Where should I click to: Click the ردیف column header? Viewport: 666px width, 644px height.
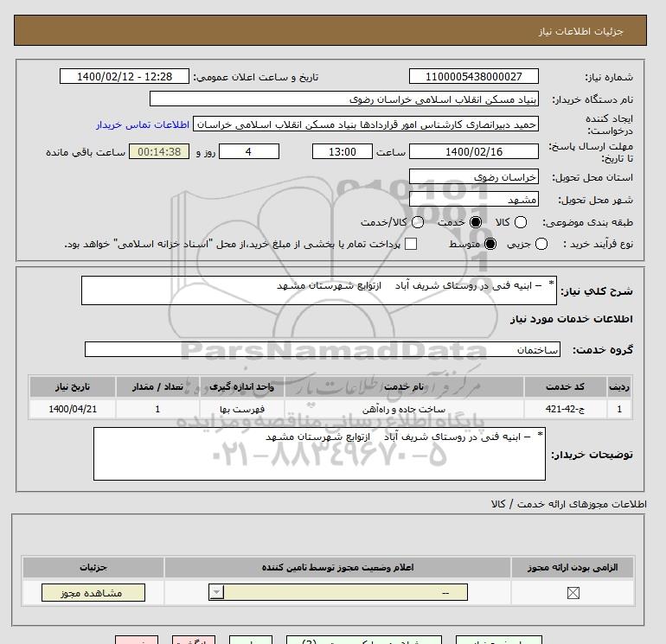(x=619, y=386)
